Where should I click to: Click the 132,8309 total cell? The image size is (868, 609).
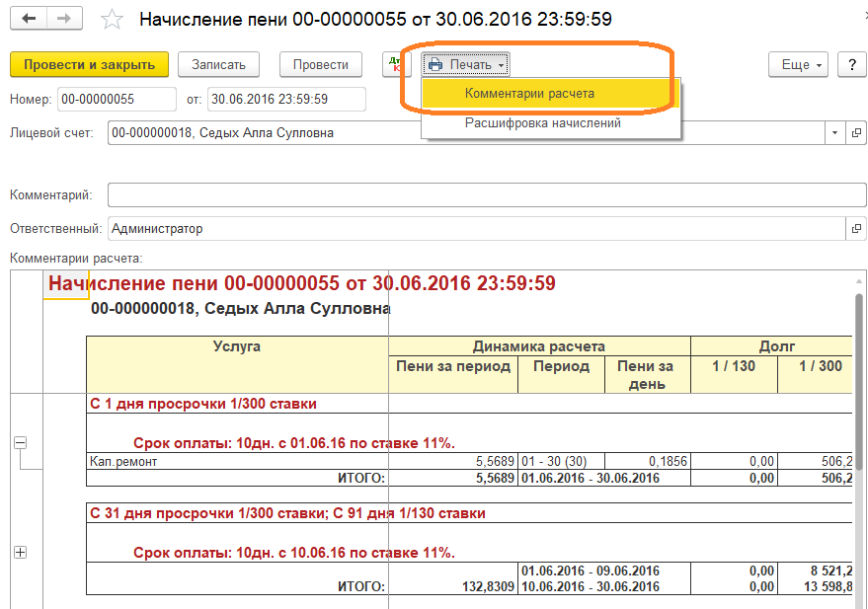(x=453, y=586)
